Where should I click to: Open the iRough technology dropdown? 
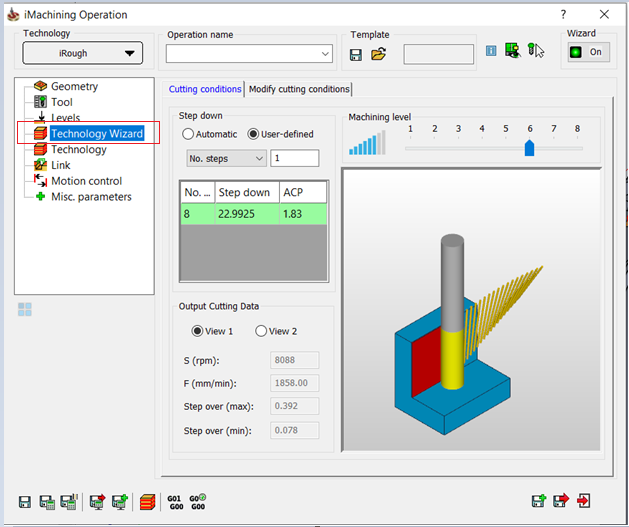tap(83, 53)
